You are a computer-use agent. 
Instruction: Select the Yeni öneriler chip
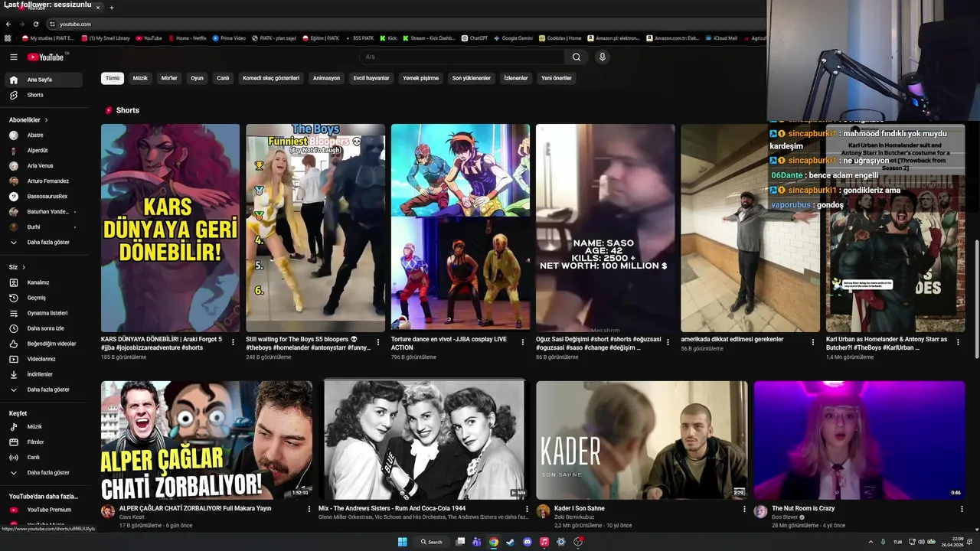[557, 78]
